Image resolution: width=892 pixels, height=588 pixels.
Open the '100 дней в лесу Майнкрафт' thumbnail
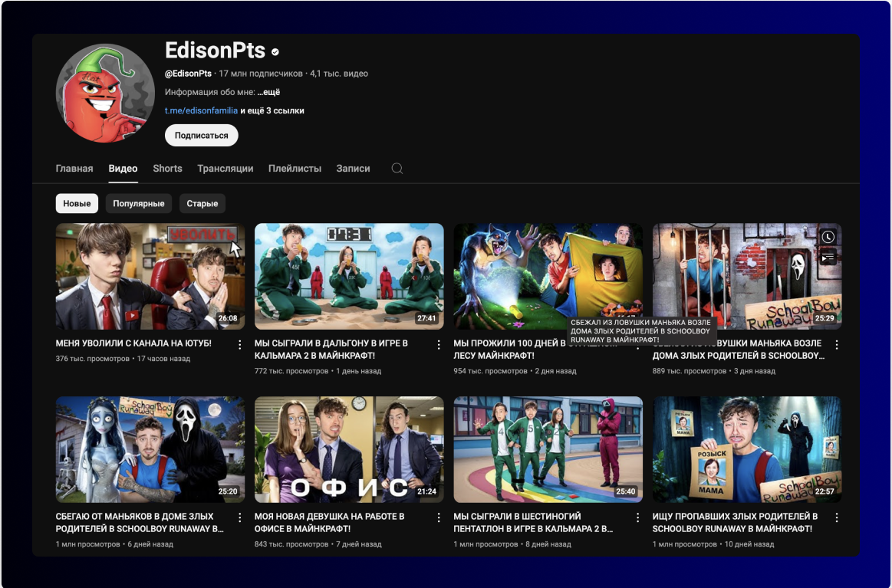[x=548, y=276]
